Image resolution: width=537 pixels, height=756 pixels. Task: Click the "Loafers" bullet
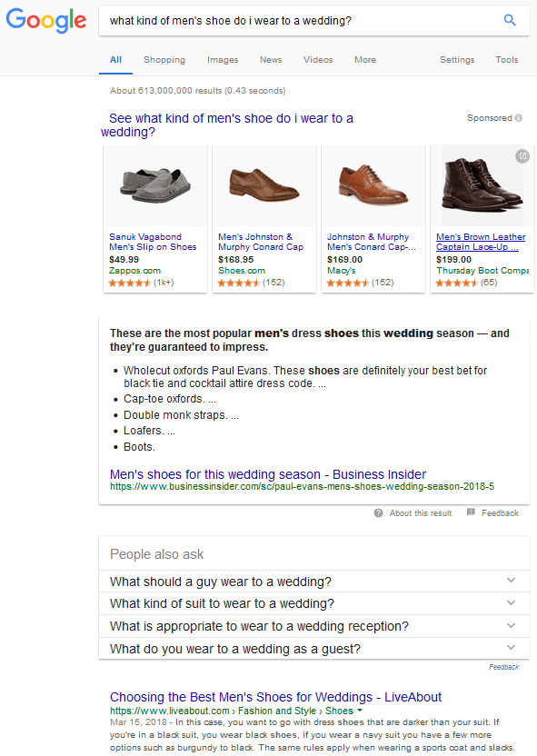(x=149, y=431)
